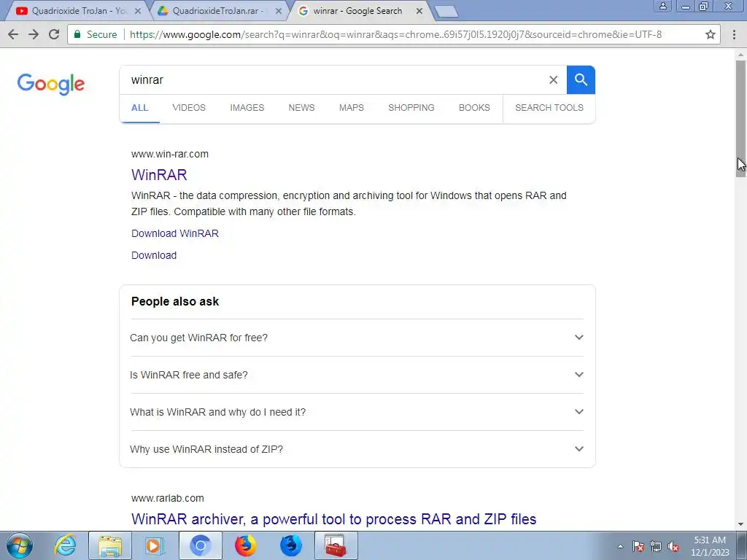Open the WinRAR result title link
This screenshot has height=560, width=747.
pyautogui.click(x=159, y=175)
